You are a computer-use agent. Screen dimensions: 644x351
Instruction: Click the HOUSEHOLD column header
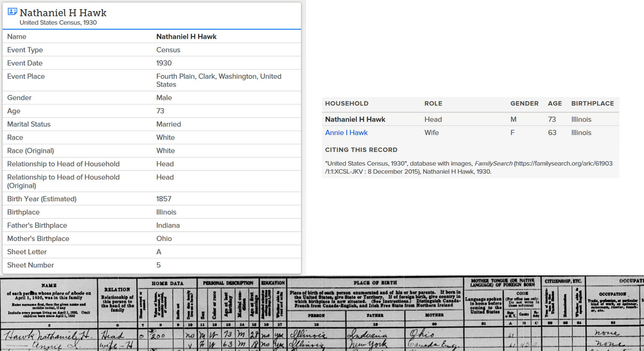click(346, 104)
